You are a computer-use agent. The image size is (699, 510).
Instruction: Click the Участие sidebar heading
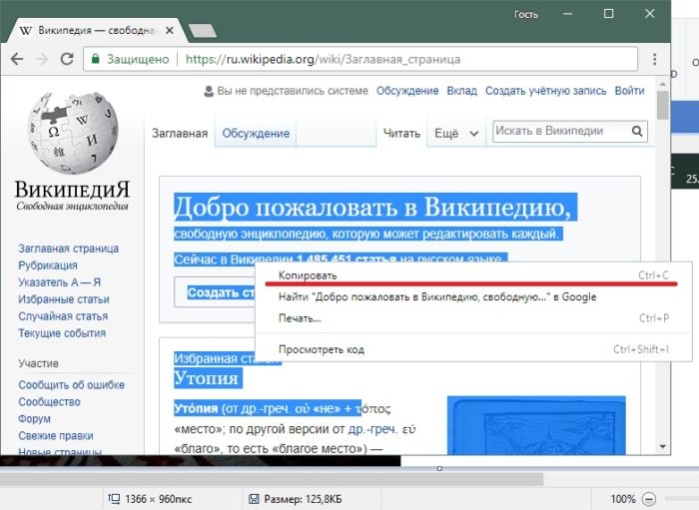pos(38,363)
